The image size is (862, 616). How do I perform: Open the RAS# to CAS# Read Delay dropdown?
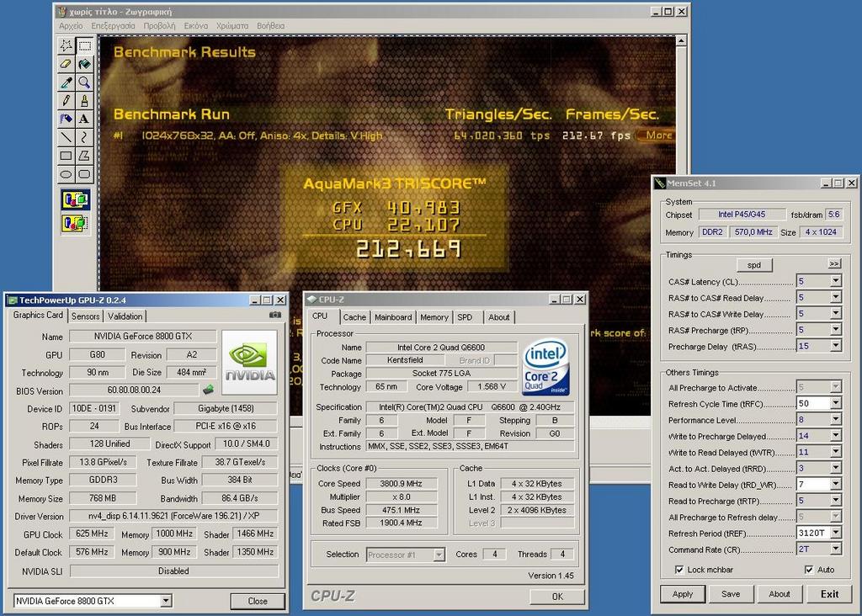click(x=836, y=297)
